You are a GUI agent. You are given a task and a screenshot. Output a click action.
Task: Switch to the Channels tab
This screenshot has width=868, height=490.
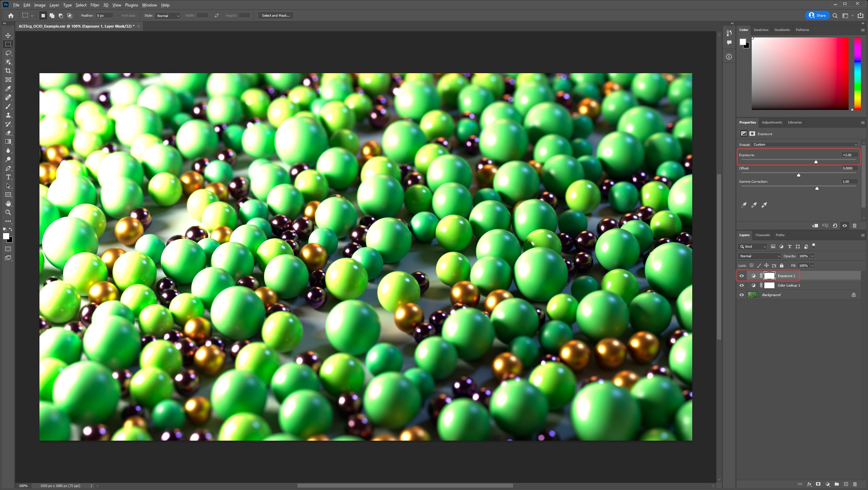762,235
